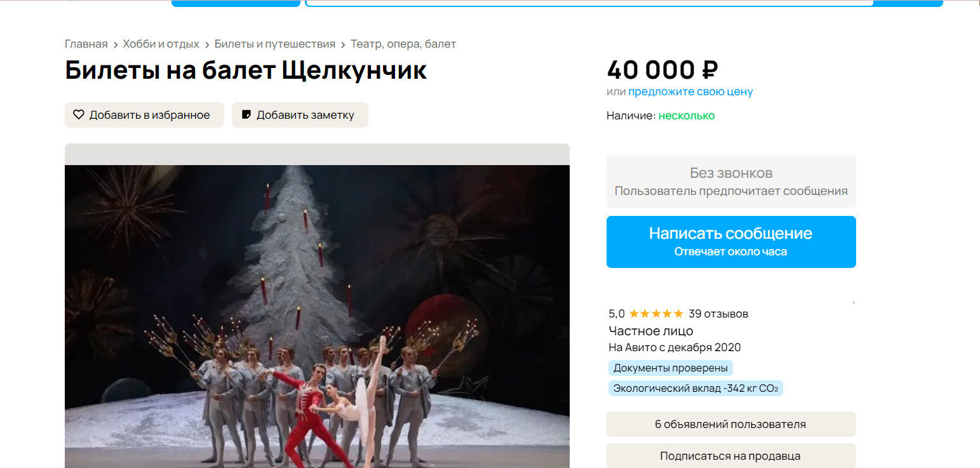
Task: Click the chevron before Театр, опера, балет
Action: 343,44
